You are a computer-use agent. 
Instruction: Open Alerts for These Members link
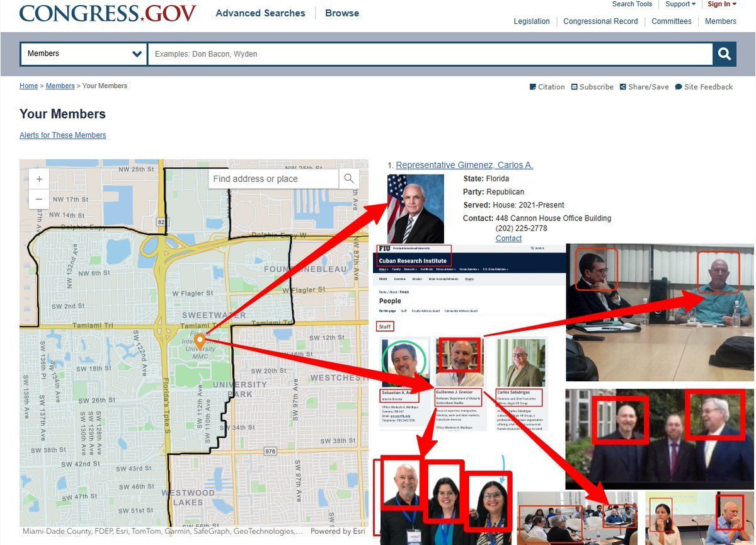coord(63,135)
